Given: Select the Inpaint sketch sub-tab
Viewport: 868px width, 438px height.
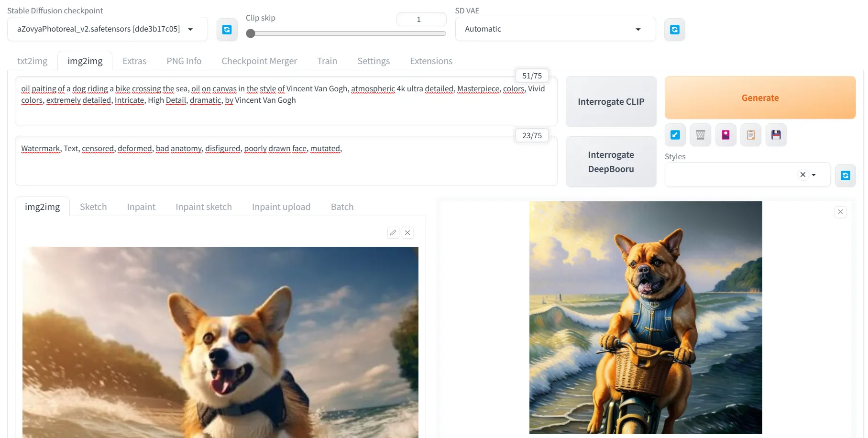Looking at the screenshot, I should click(x=203, y=207).
